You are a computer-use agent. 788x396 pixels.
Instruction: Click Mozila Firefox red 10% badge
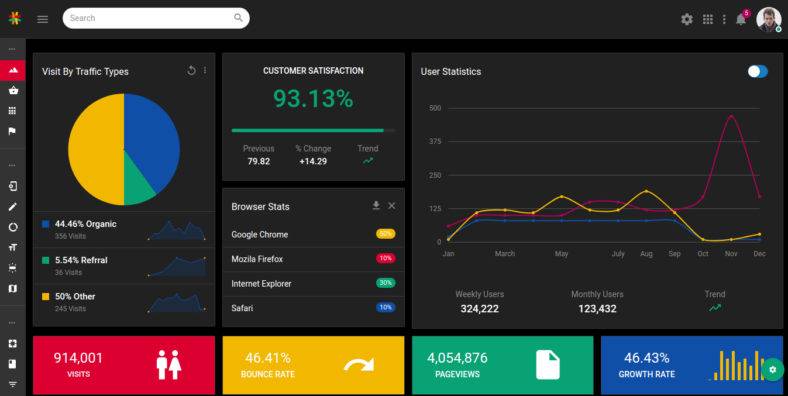point(385,258)
